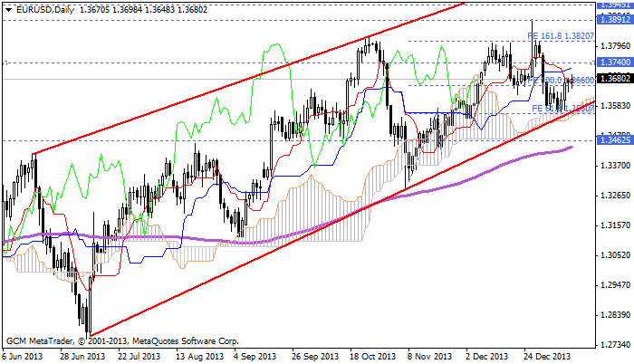Click the 18 Oct 2013 date label

(373, 357)
